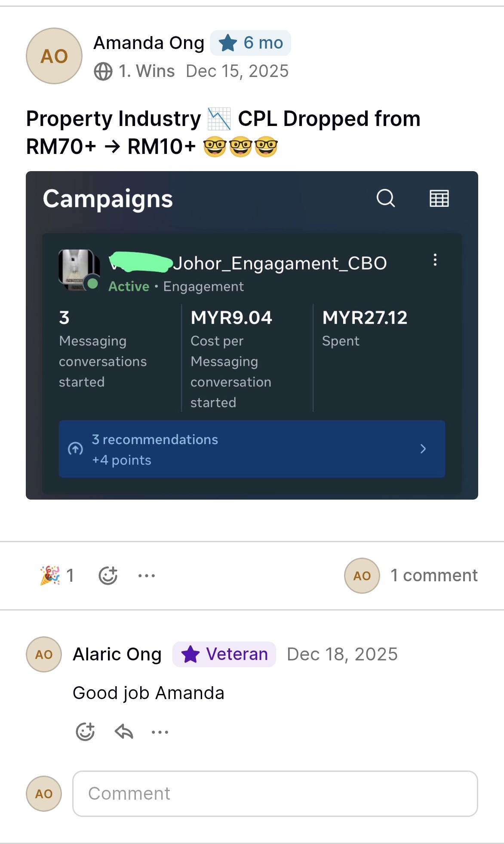The height and width of the screenshot is (844, 504).
Task: Add emoji reaction to Alaric's comment
Action: coord(85,731)
